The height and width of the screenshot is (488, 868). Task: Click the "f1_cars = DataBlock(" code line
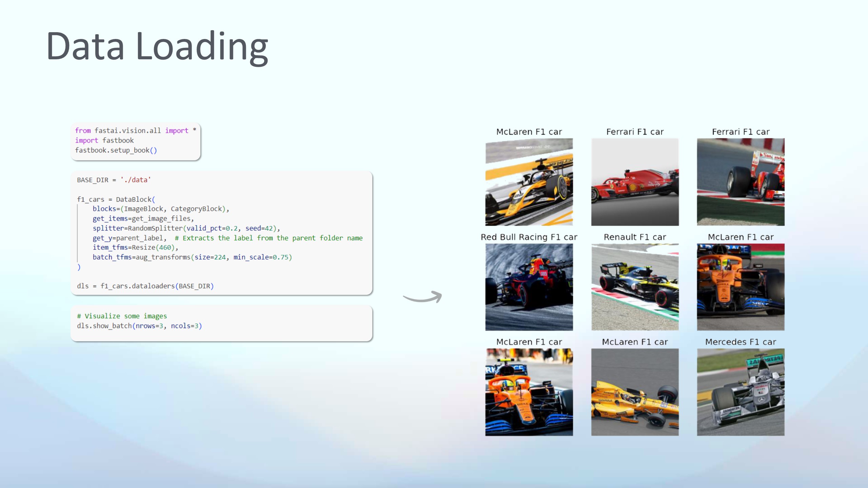pos(116,199)
